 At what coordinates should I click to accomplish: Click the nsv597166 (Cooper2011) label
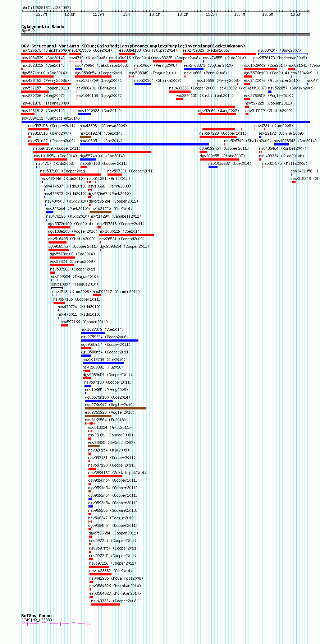coord(84,322)
